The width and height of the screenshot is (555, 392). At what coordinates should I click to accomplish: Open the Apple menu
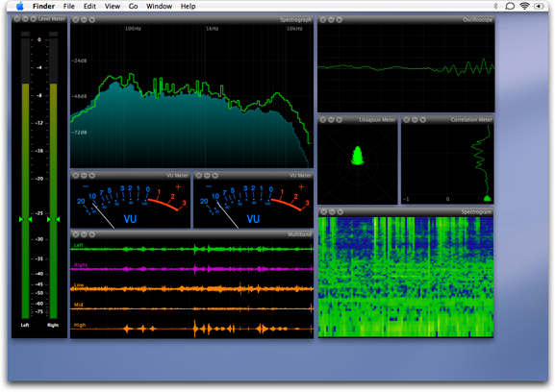click(x=20, y=6)
